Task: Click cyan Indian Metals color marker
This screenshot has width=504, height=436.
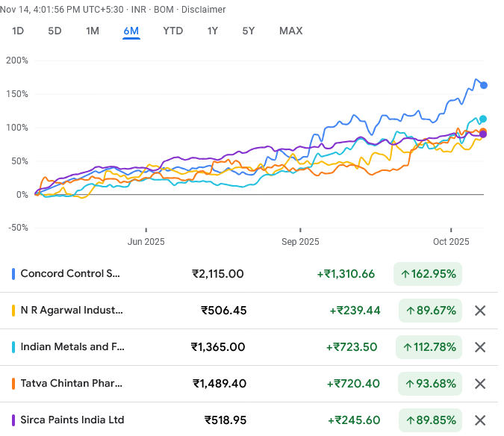Action: click(x=13, y=347)
